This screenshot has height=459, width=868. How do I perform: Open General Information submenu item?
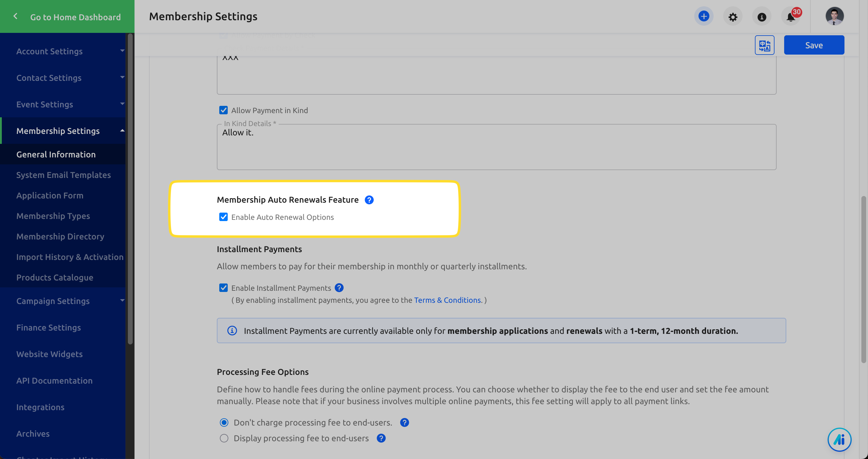63,154
